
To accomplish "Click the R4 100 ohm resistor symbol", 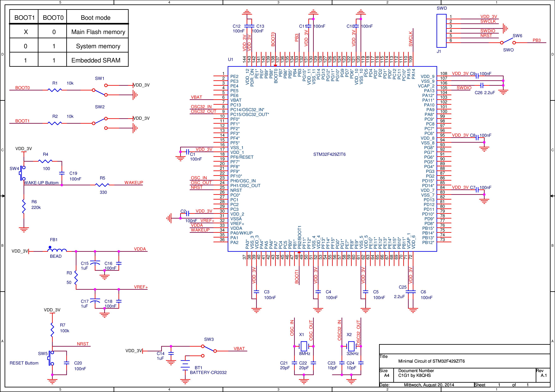I will click(x=45, y=161).
